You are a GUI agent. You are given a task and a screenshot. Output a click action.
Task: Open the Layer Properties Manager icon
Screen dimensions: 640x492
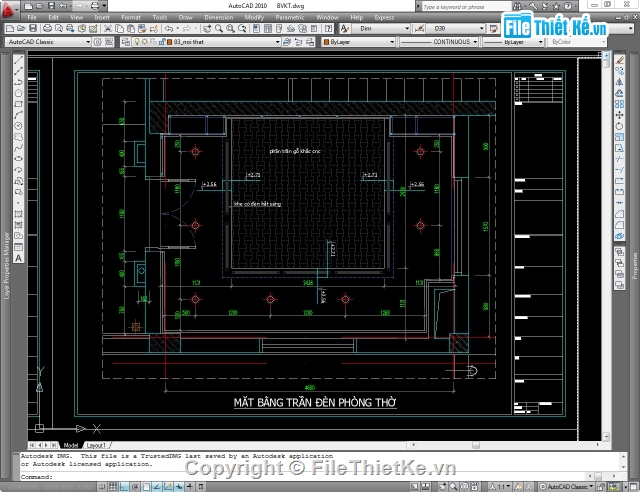pos(126,42)
